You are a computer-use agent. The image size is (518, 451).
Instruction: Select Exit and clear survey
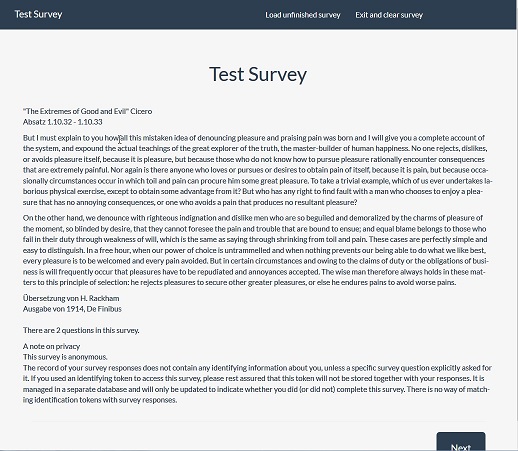coord(389,15)
